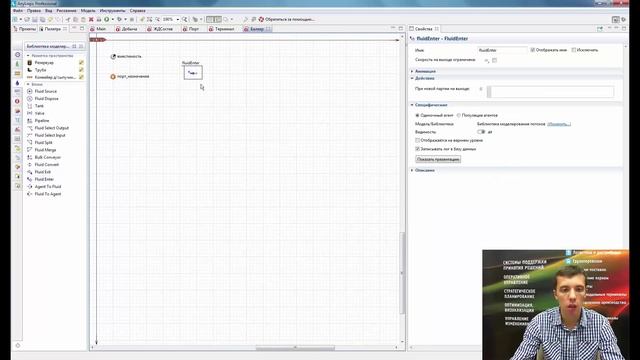The width and height of the screenshot is (640, 360).
Task: Select the Одиночный агент radio button
Action: coord(417,116)
